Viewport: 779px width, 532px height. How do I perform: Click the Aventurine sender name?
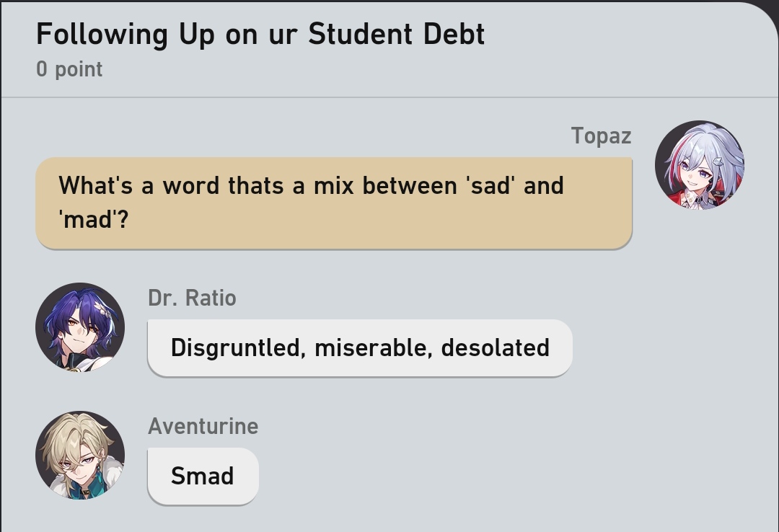click(203, 426)
